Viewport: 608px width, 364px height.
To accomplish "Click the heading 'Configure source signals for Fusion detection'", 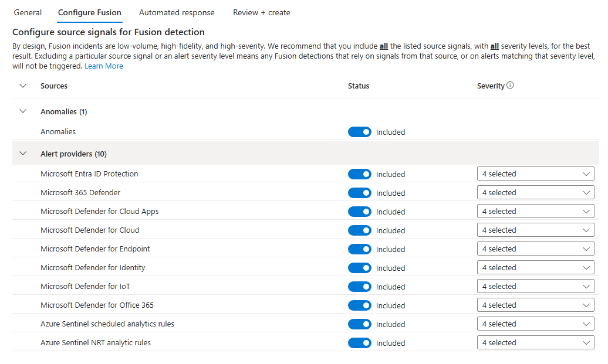I will [109, 32].
